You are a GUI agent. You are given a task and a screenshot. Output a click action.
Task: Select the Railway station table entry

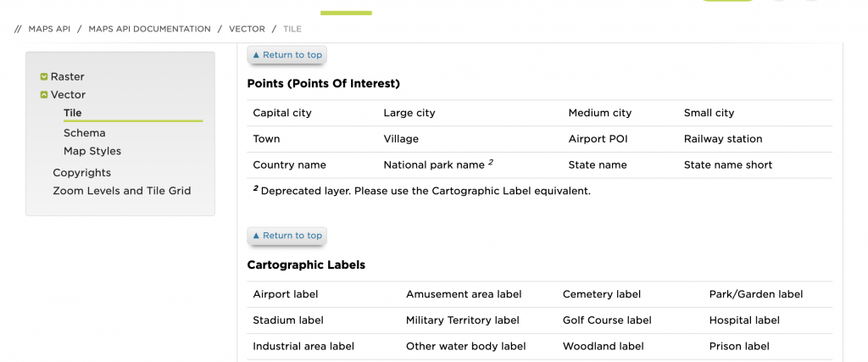[723, 139]
